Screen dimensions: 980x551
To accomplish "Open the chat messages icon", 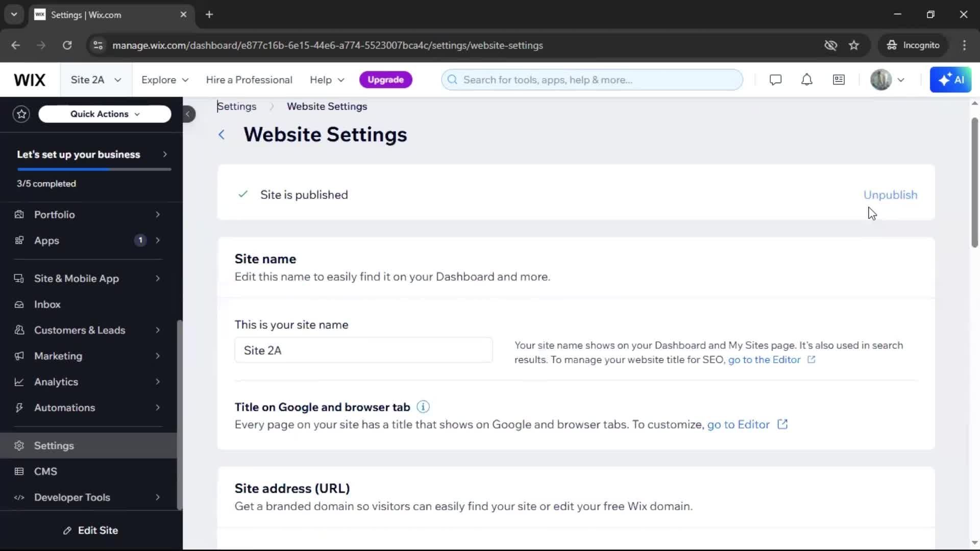I will click(x=775, y=80).
